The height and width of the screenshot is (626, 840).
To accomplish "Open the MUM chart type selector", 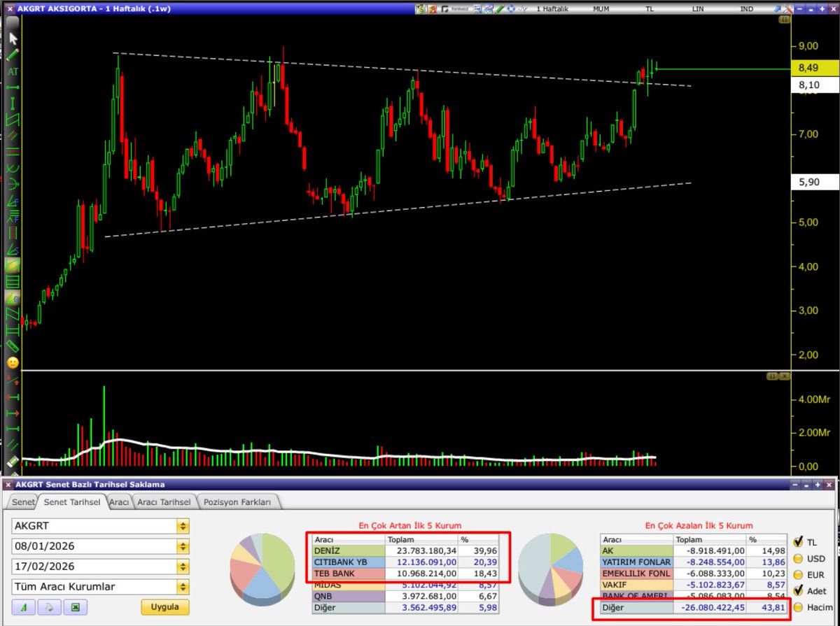I will (x=601, y=9).
